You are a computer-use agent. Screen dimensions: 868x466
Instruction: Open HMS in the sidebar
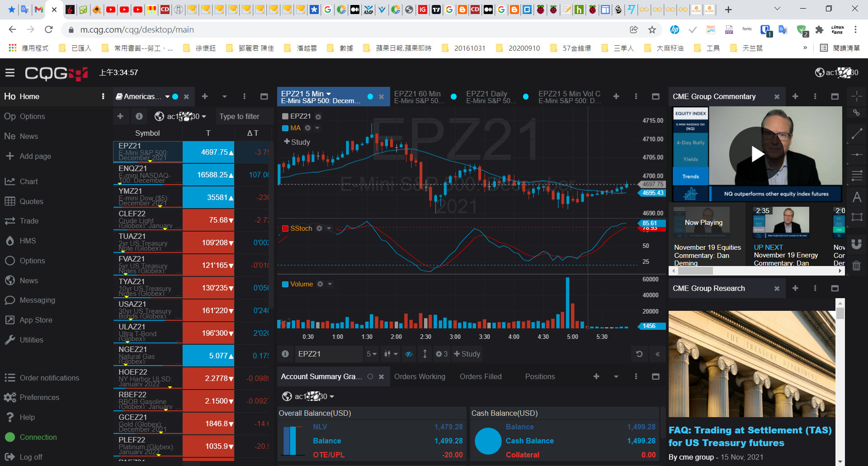(20, 241)
